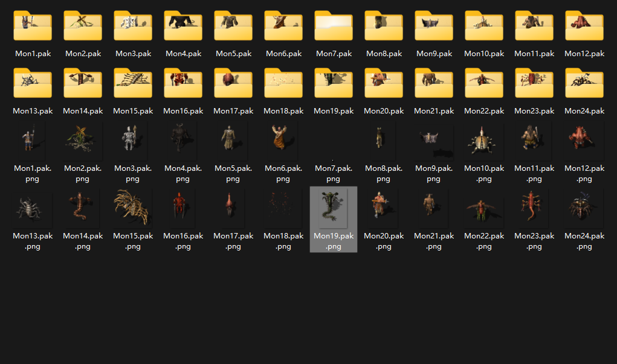Click the highlighted Mon19.pak.png file

334,208
